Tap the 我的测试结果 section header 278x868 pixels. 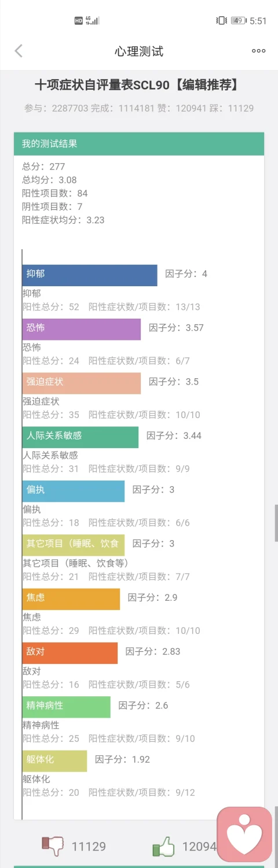(x=139, y=144)
